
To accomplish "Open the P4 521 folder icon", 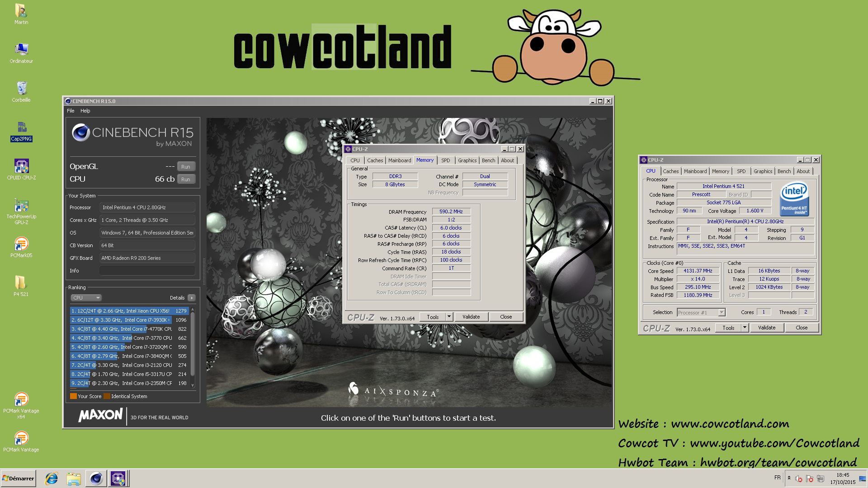I will click(21, 286).
